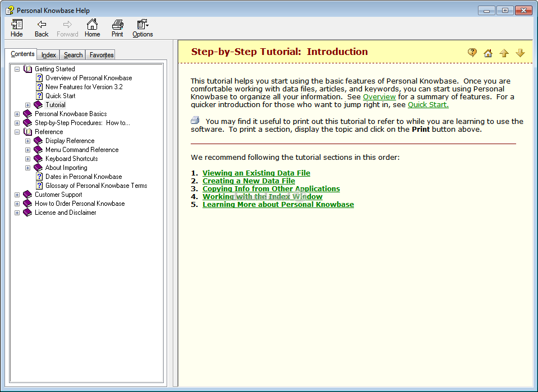Screen dimensions: 538x392
Task: Collapse the Getting Started tree node
Action: tap(17, 69)
